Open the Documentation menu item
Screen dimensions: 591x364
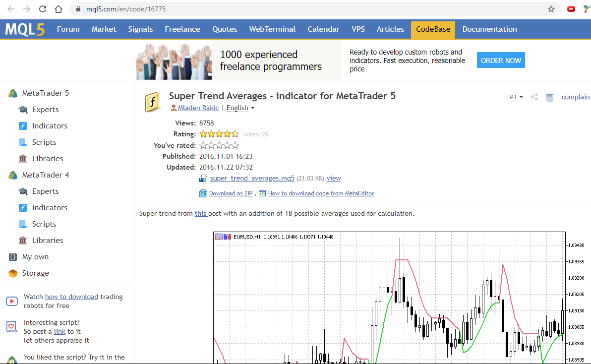[490, 29]
